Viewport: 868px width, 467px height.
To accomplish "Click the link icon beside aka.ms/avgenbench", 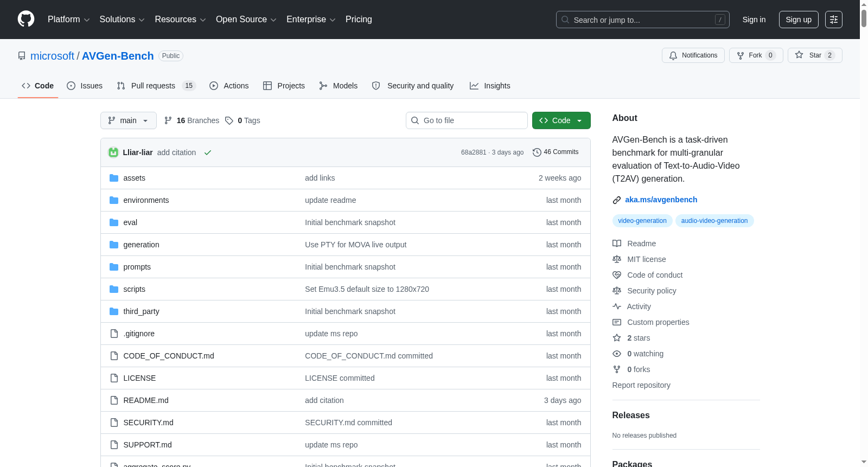I will [x=617, y=200].
